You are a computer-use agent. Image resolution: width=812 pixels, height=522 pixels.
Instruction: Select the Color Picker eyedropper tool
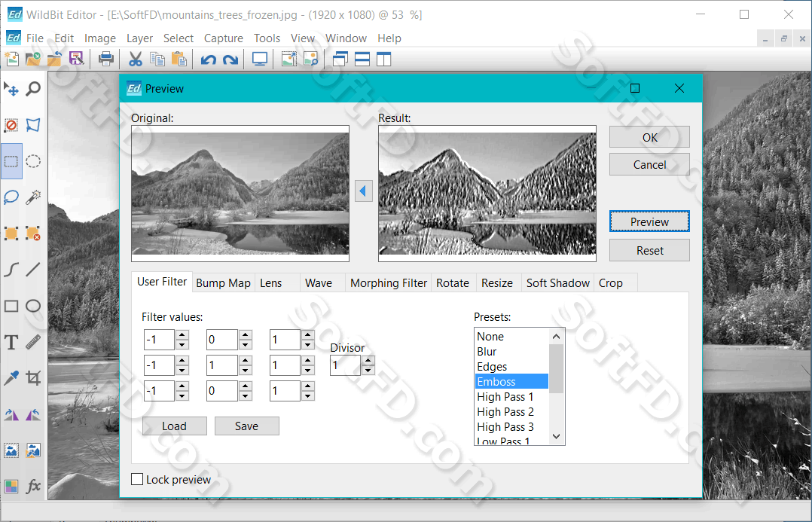point(11,379)
